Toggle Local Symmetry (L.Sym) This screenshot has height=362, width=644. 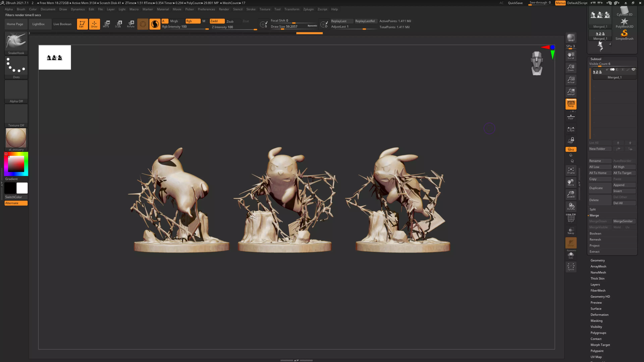(571, 129)
